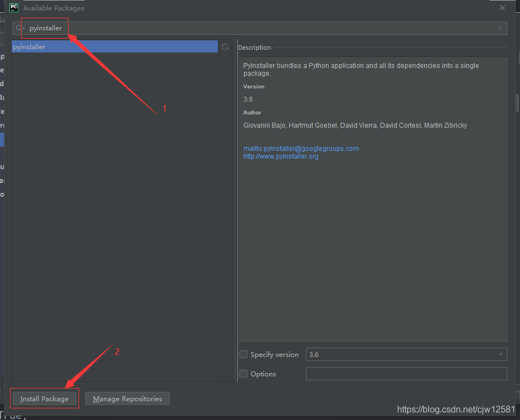Open the www.pyinstaller.org link
The height and width of the screenshot is (420, 520).
[281, 156]
